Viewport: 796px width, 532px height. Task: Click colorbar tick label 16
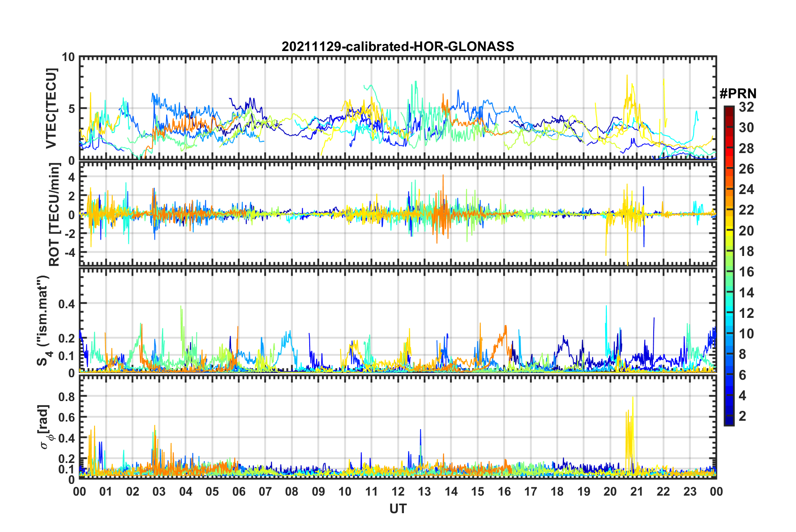(x=746, y=272)
